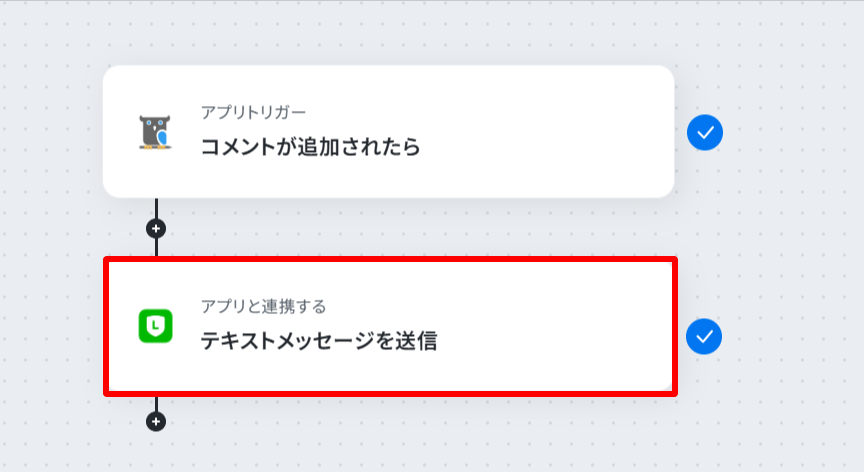Image resolution: width=864 pixels, height=472 pixels.
Task: Click the アプリトリガー label
Action: [253, 112]
